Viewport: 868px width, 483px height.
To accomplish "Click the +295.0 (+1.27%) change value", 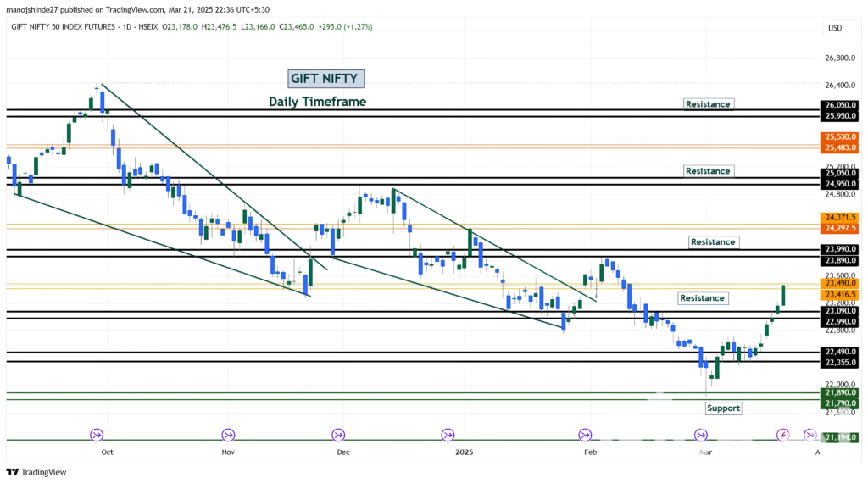I will [346, 26].
